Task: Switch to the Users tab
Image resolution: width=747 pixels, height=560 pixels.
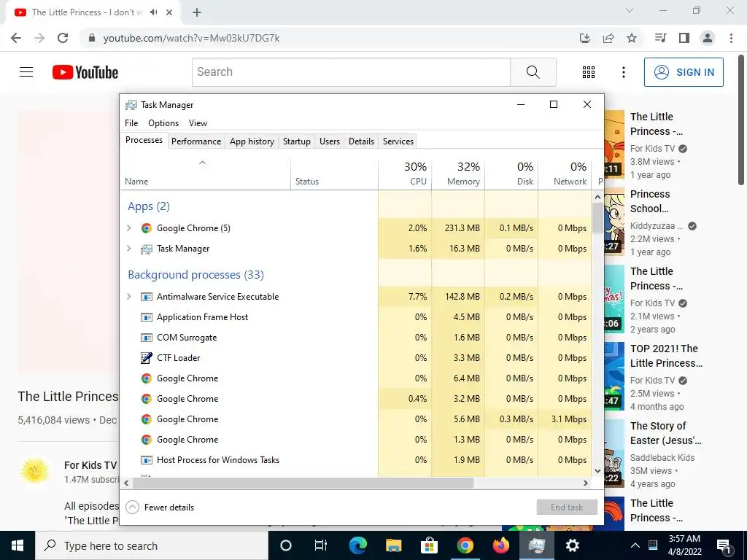Action: (x=330, y=141)
